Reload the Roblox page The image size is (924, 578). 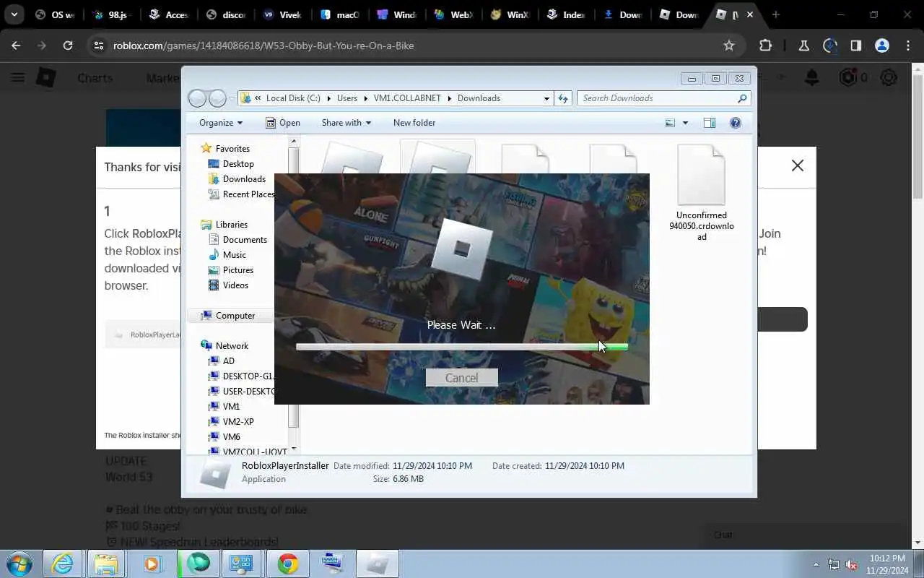68,46
